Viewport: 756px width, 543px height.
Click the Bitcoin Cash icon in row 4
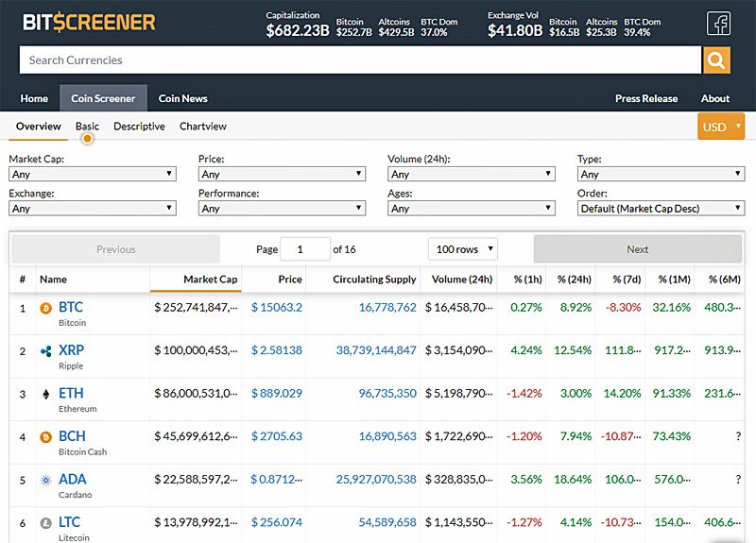coord(45,437)
